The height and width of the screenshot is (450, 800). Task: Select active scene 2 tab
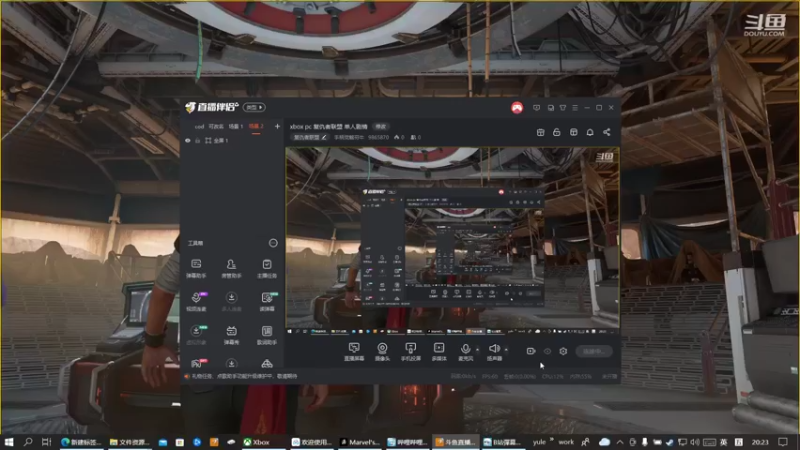tap(256, 126)
